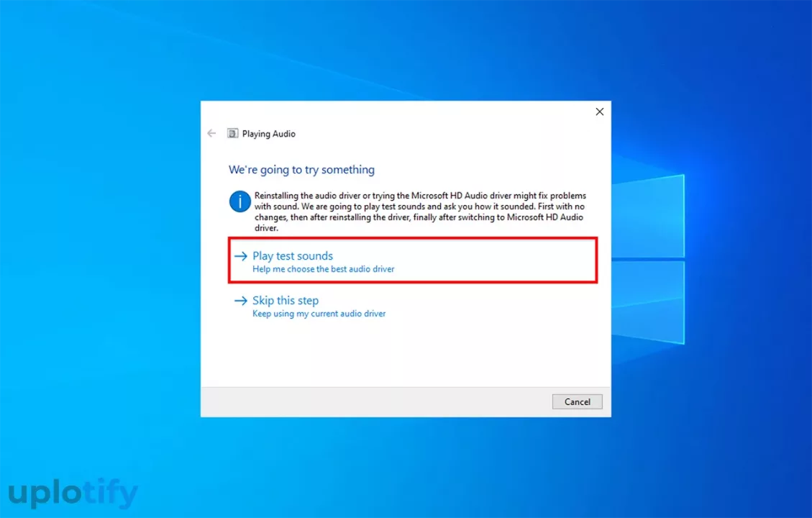
Task: Click the arrow icon beside Play test sounds
Action: pos(240,256)
